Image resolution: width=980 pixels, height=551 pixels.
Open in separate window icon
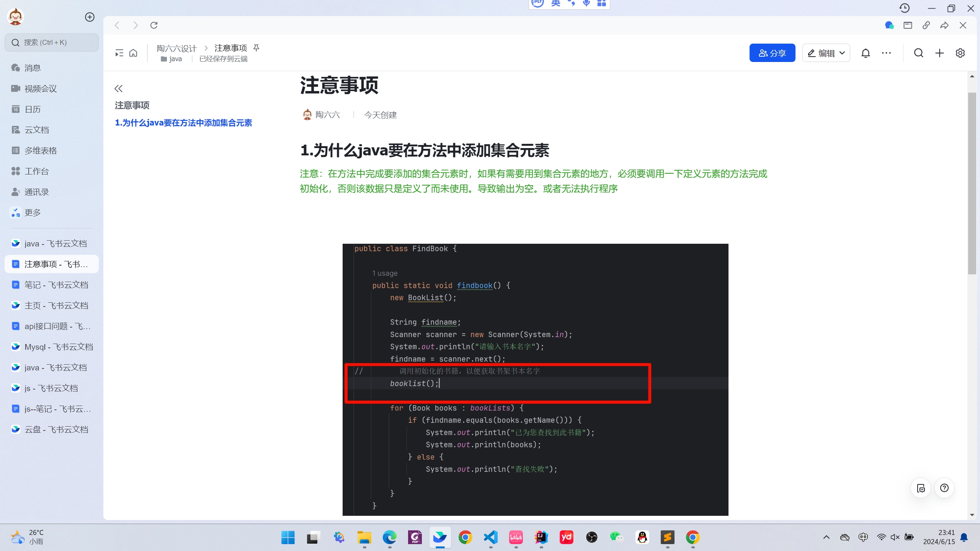[908, 25]
